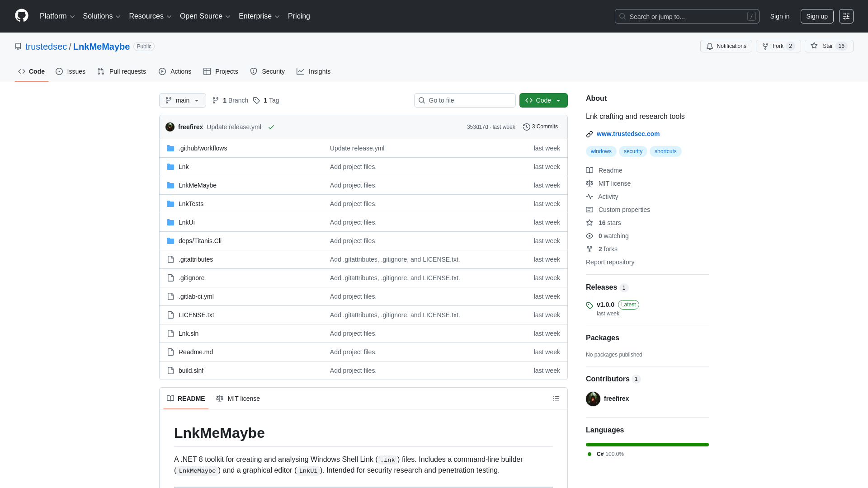Open the www.trustedsec.com link
Viewport: 868px width, 488px height.
click(628, 134)
